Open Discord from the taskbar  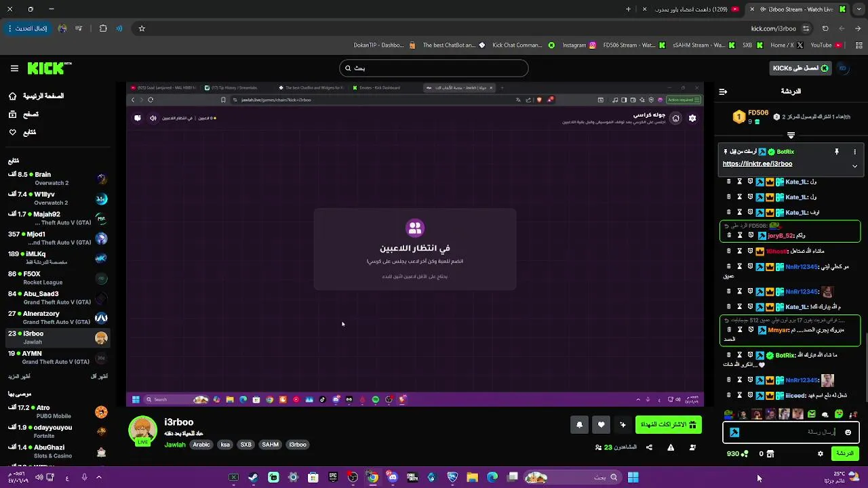[x=393, y=477]
